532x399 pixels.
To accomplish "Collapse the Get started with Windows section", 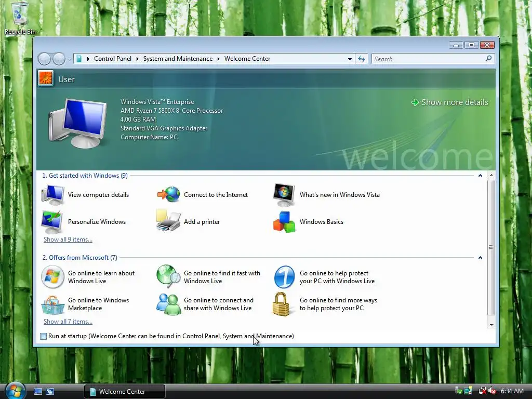I will [480, 176].
